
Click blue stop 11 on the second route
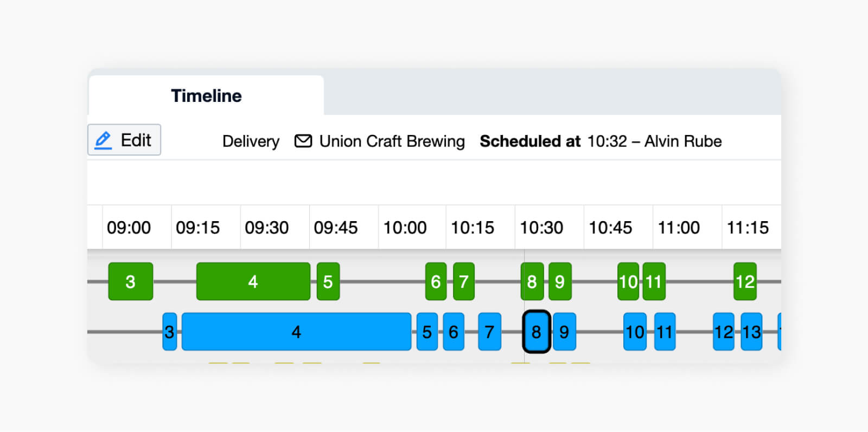coord(665,332)
